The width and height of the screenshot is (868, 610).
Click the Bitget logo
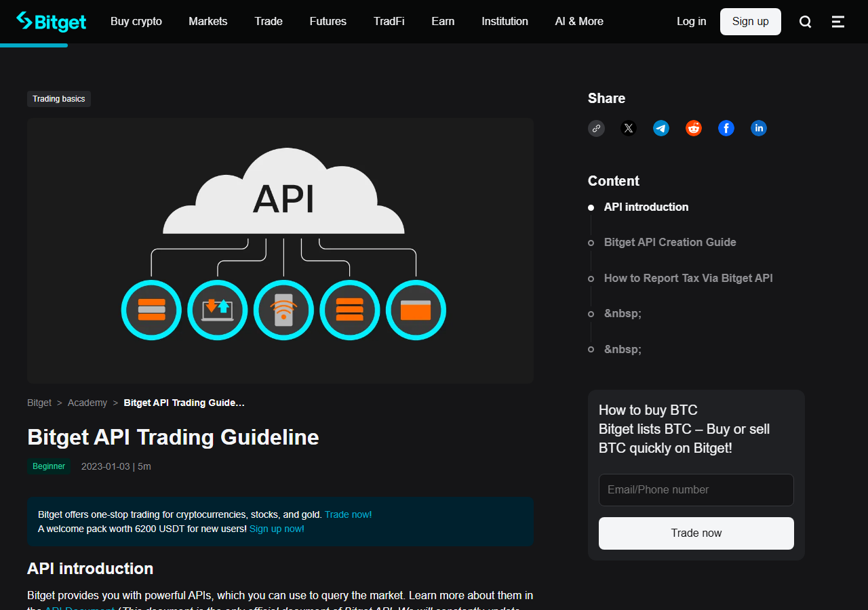point(52,22)
